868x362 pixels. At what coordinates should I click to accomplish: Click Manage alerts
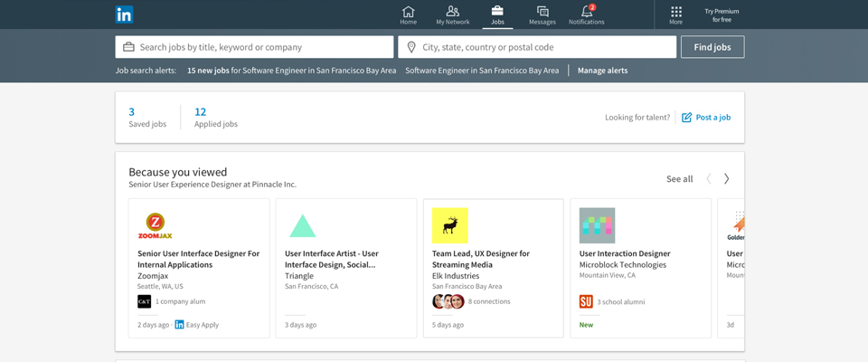pos(603,71)
